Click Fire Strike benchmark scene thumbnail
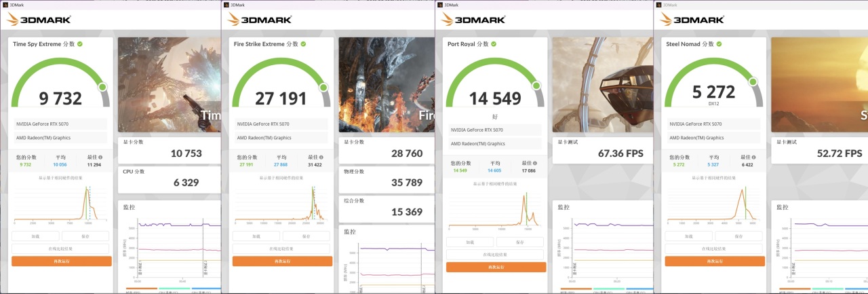Screen dimensions: 868x294 (x=387, y=84)
